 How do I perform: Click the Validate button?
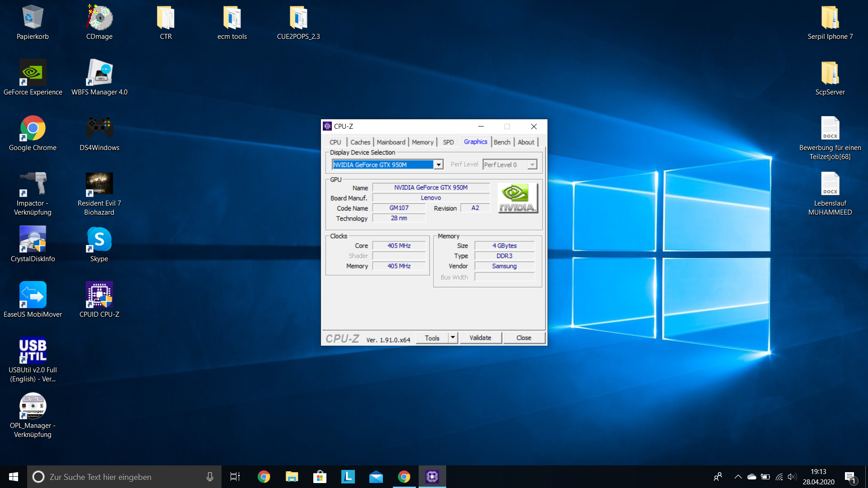pos(480,338)
